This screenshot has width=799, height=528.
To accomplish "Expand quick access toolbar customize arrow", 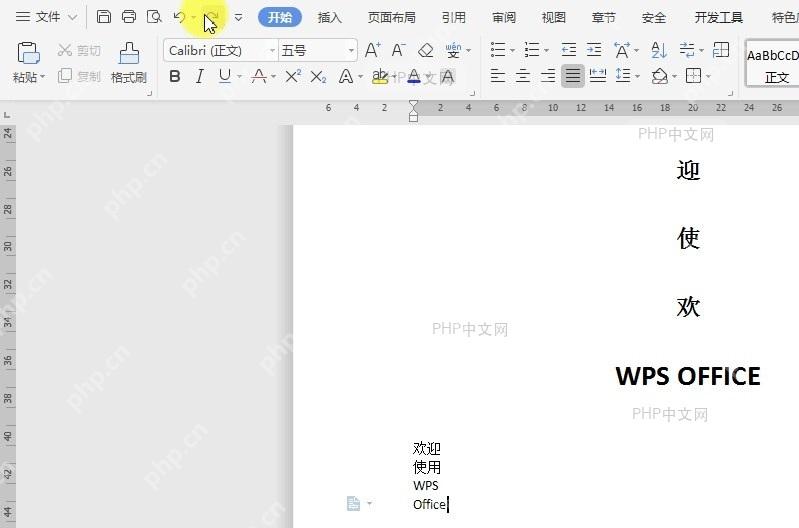I will [x=238, y=17].
